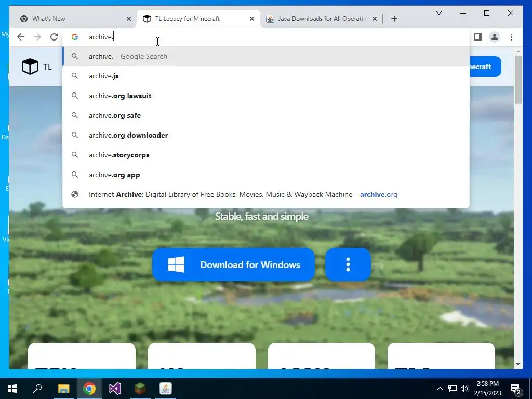Click the network tray icon

pos(453,389)
